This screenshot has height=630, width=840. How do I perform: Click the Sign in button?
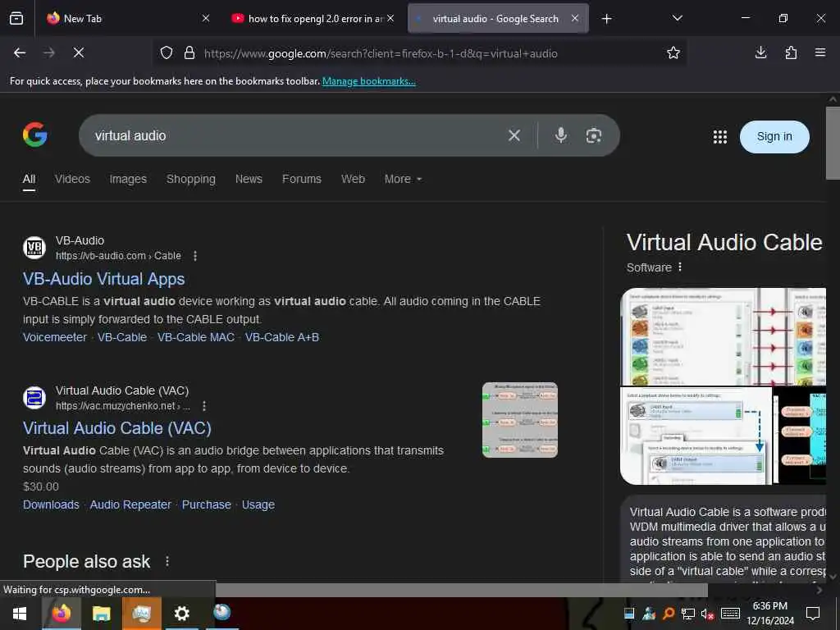(x=774, y=137)
